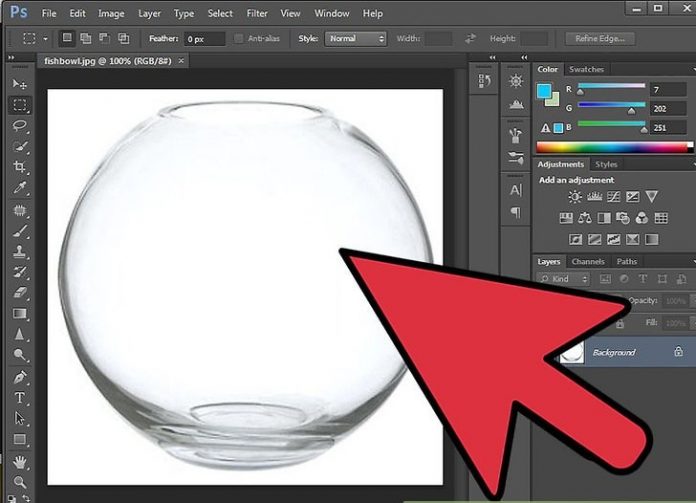Screen dimensions: 696x503
Task: Select the Move tool
Action: (20, 84)
